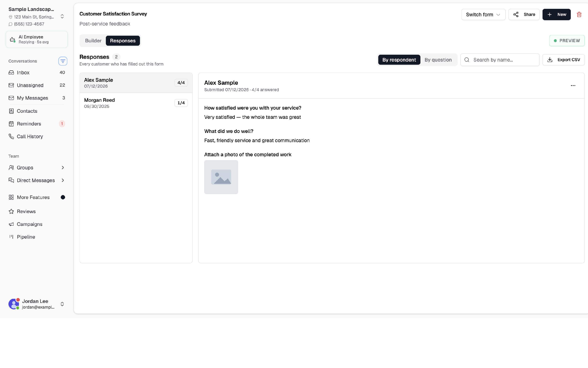588x368 pixels.
Task: Go to My Messages
Action: (37, 98)
